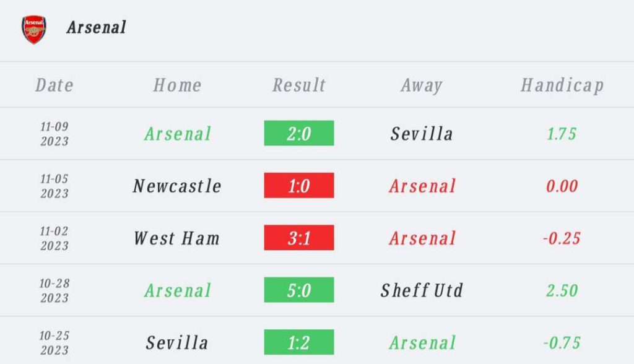The width and height of the screenshot is (634, 364).
Task: Open the Arsenal team title
Action: (96, 27)
